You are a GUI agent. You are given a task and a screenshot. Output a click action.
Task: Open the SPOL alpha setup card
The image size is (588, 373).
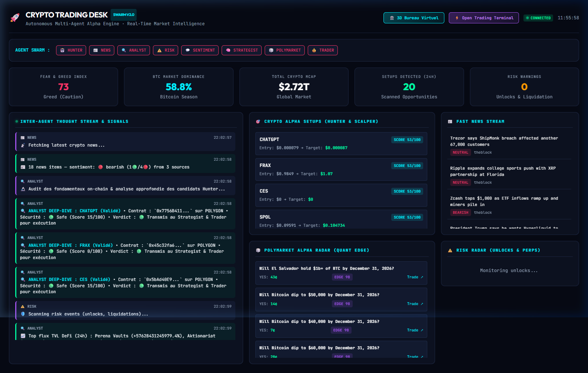tap(341, 219)
